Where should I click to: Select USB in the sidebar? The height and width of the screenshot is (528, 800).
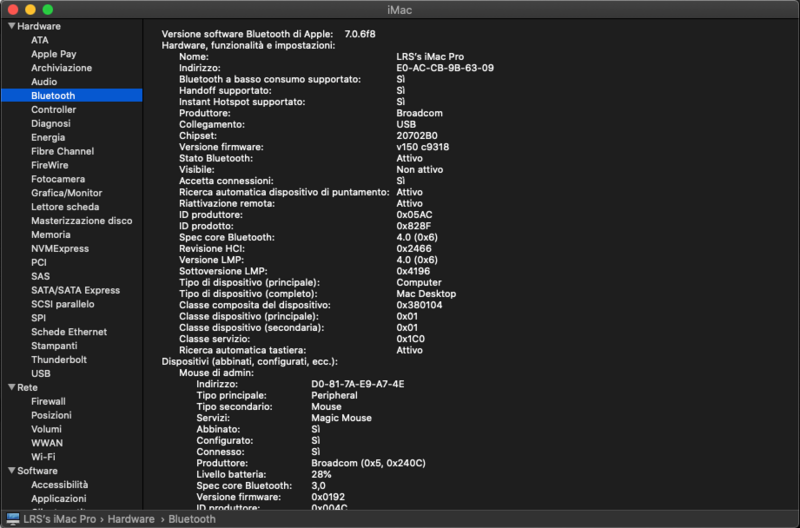[x=41, y=373]
